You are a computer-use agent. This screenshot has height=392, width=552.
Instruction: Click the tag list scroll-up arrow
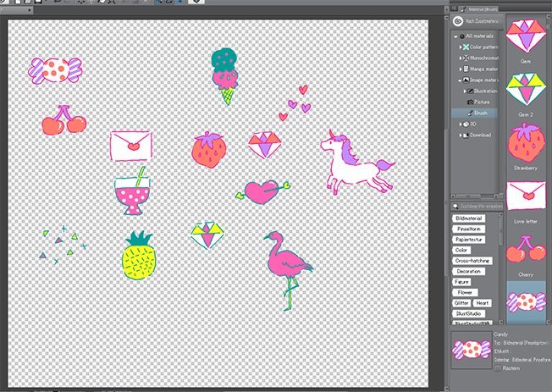tap(501, 214)
